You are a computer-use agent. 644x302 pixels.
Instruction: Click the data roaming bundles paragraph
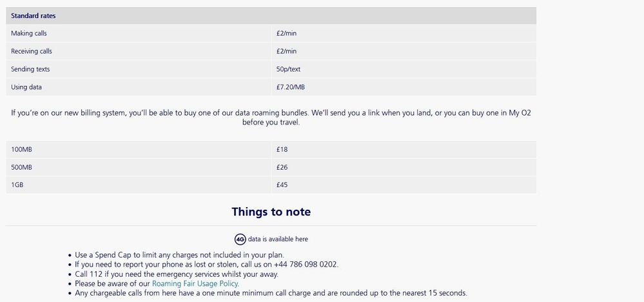[271, 117]
